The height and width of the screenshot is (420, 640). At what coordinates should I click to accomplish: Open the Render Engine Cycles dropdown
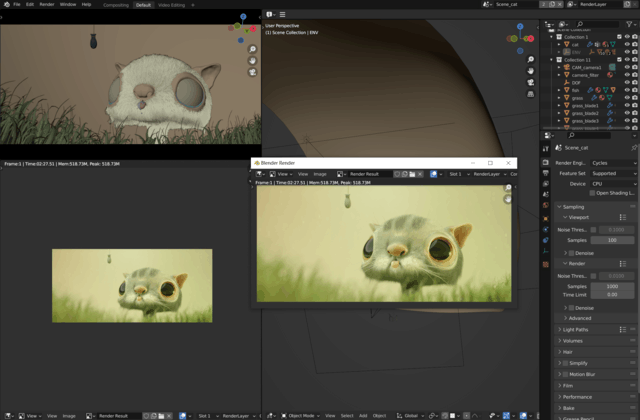tap(612, 162)
